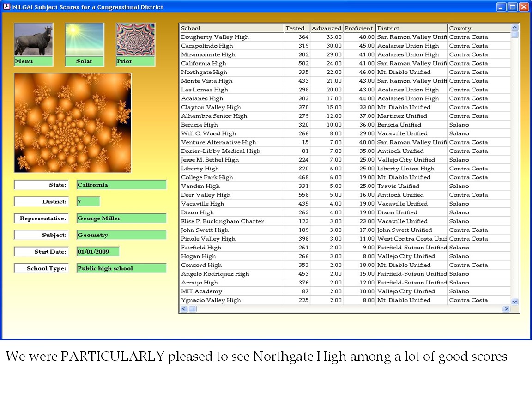Select the Northgate High row
532x399 pixels.
(231, 72)
